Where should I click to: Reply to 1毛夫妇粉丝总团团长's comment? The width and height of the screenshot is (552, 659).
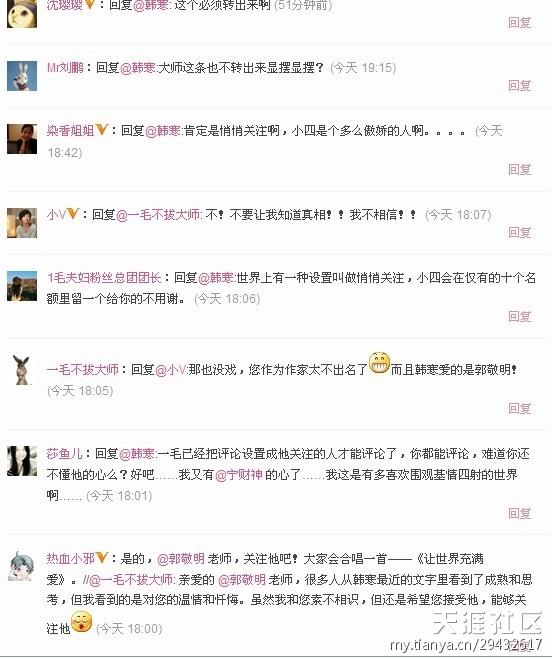(520, 316)
